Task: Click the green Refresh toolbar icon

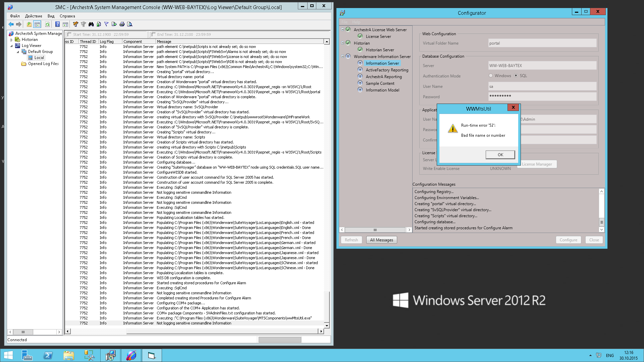Action: tap(48, 24)
